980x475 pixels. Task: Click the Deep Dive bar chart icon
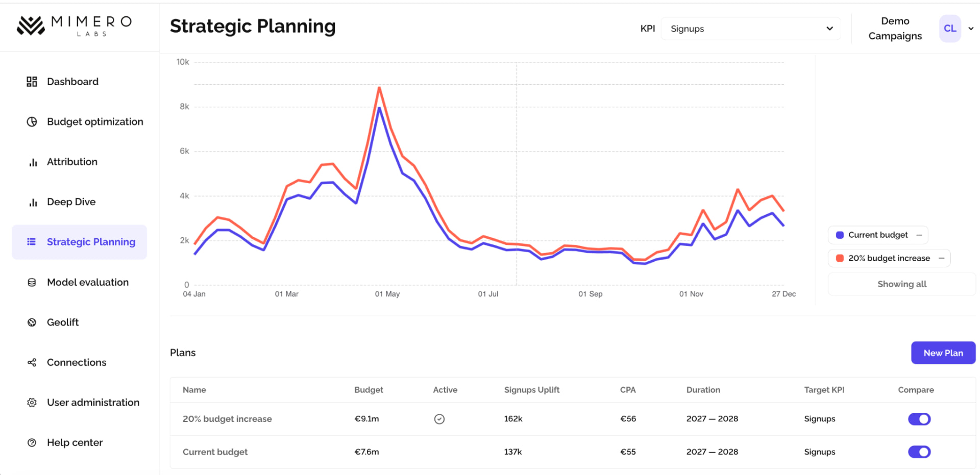tap(33, 202)
